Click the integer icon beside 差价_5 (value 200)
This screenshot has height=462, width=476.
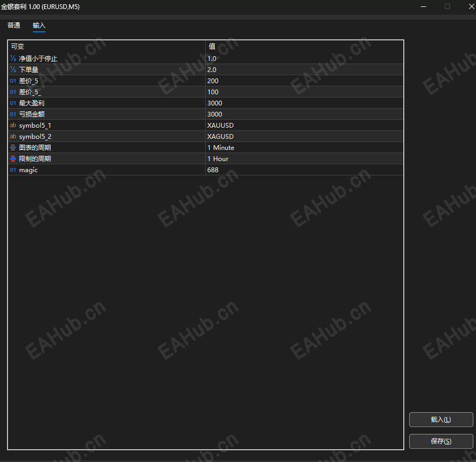[x=13, y=81]
